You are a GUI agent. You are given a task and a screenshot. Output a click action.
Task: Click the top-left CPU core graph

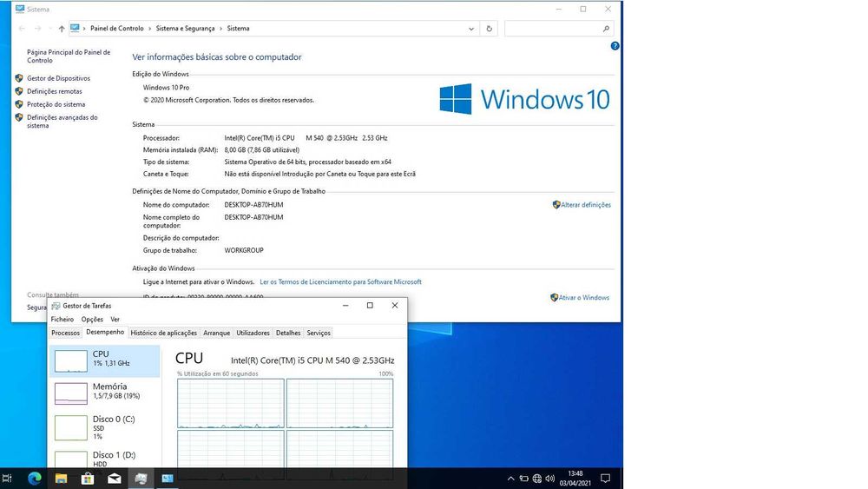[230, 404]
